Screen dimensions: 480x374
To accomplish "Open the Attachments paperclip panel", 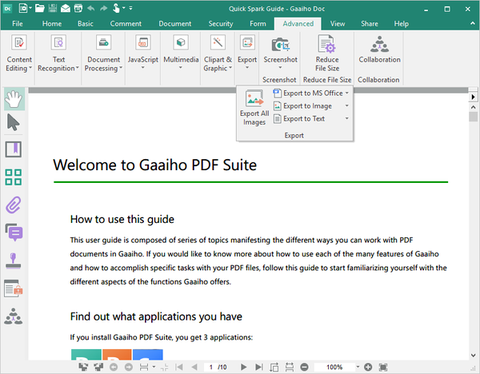I will 14,205.
